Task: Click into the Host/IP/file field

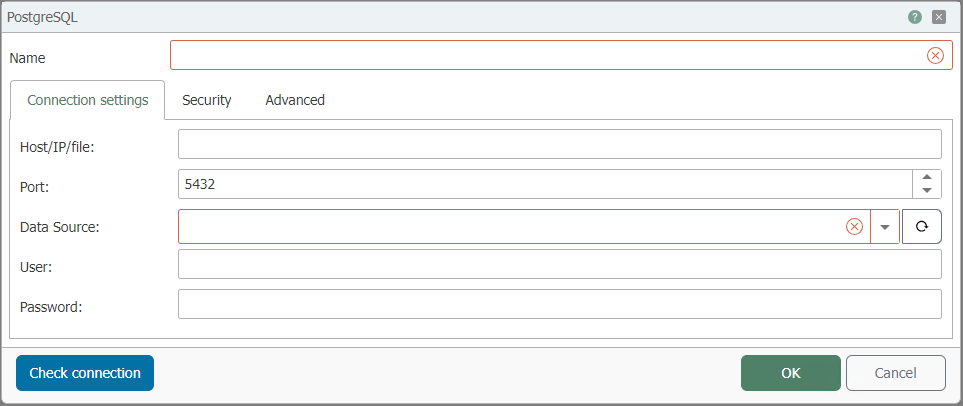Action: (559, 144)
